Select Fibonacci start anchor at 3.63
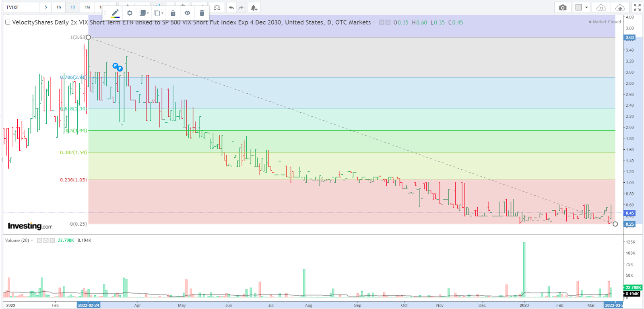Viewport: 644px width, 309px height. click(89, 37)
